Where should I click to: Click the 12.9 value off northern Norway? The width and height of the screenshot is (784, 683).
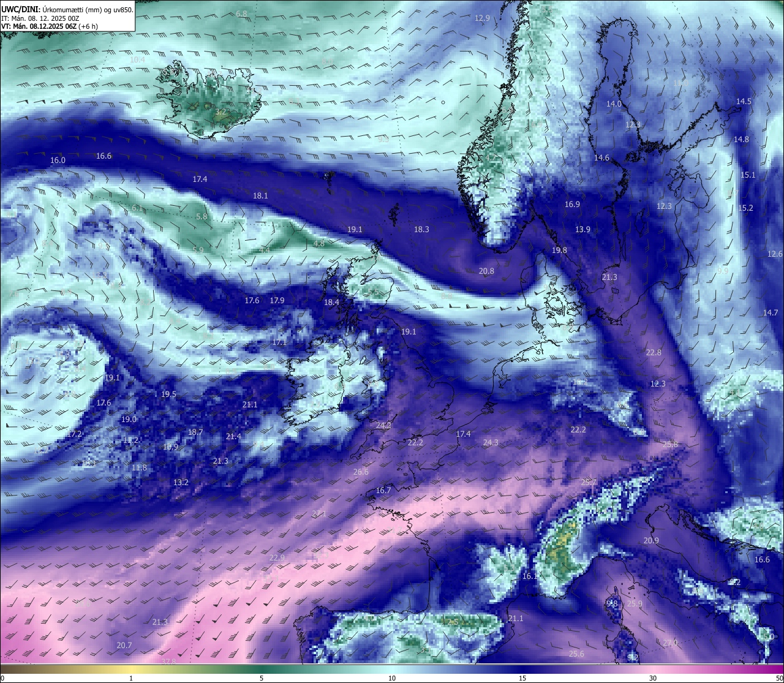pyautogui.click(x=483, y=18)
